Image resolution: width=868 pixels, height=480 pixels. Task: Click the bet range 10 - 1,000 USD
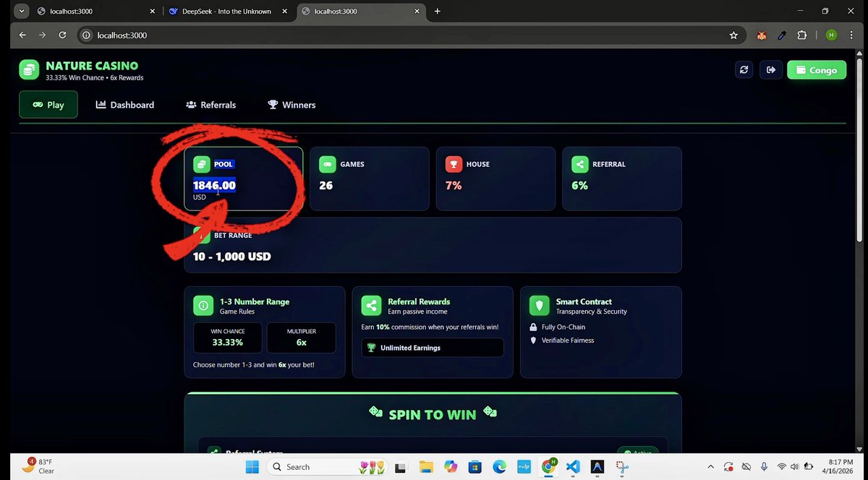[232, 257]
